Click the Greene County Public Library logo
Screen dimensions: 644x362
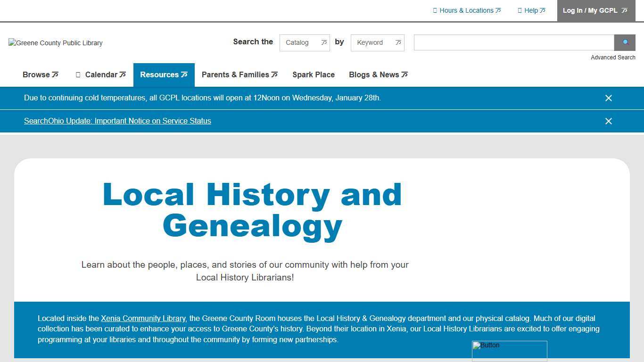pyautogui.click(x=55, y=43)
